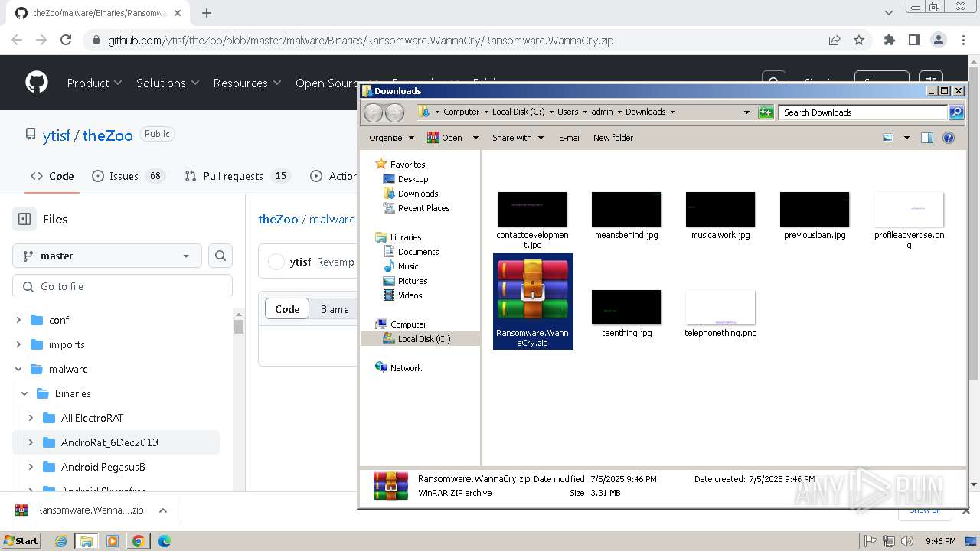Viewport: 980px width, 551px height.
Task: Create a New folder
Action: (x=613, y=138)
